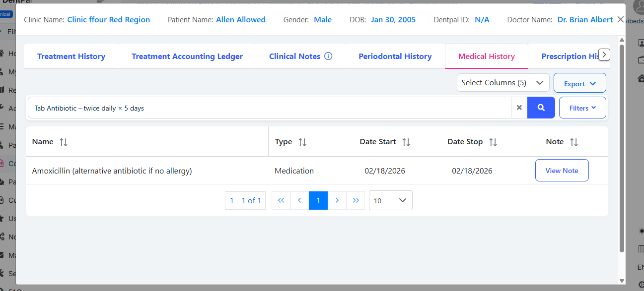Expand the Export dropdown menu
The height and width of the screenshot is (291, 644).
tap(579, 83)
